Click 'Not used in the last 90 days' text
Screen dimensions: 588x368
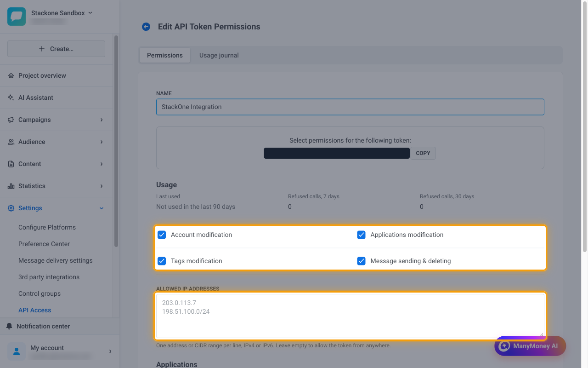point(196,207)
